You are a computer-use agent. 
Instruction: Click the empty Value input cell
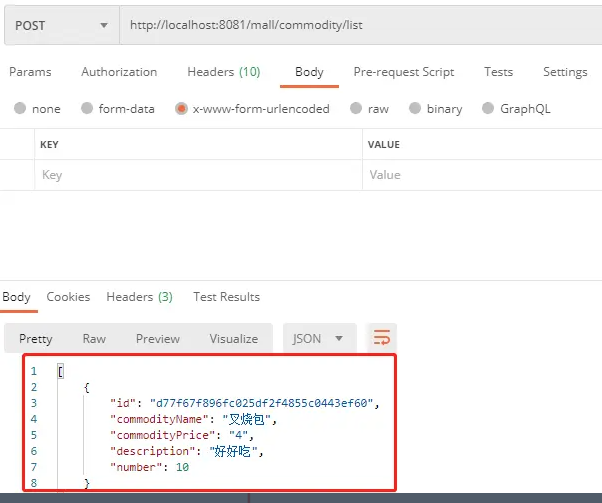pos(482,175)
